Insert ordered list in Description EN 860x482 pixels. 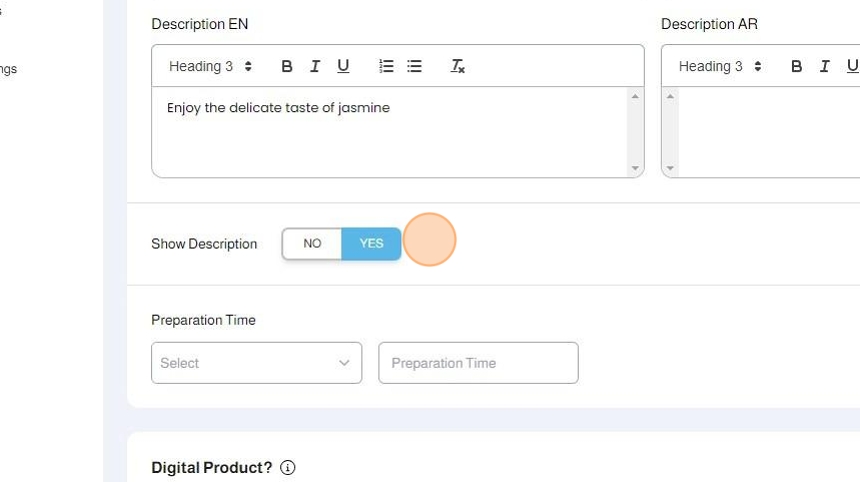[386, 66]
